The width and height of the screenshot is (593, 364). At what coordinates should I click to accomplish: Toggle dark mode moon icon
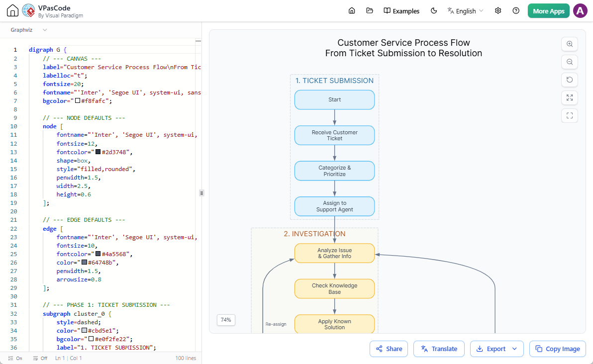point(434,10)
